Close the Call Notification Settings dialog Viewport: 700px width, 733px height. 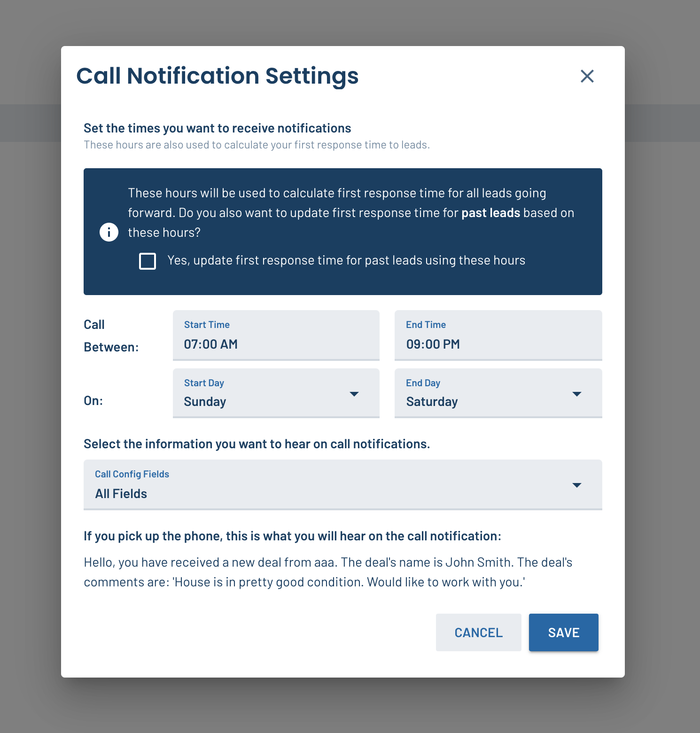(587, 76)
